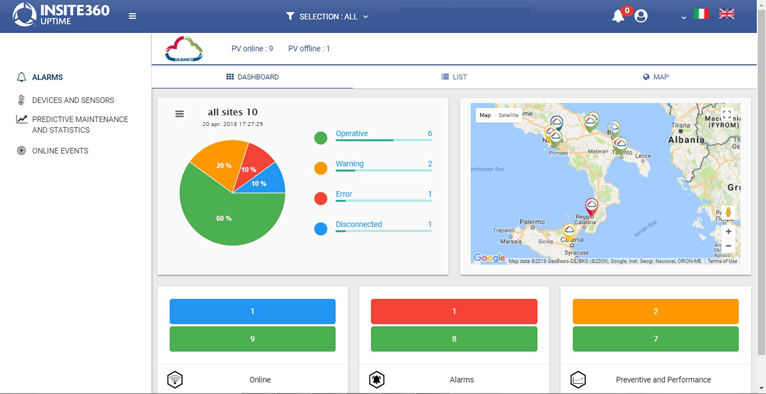Click the PV online : 9 text

(252, 49)
